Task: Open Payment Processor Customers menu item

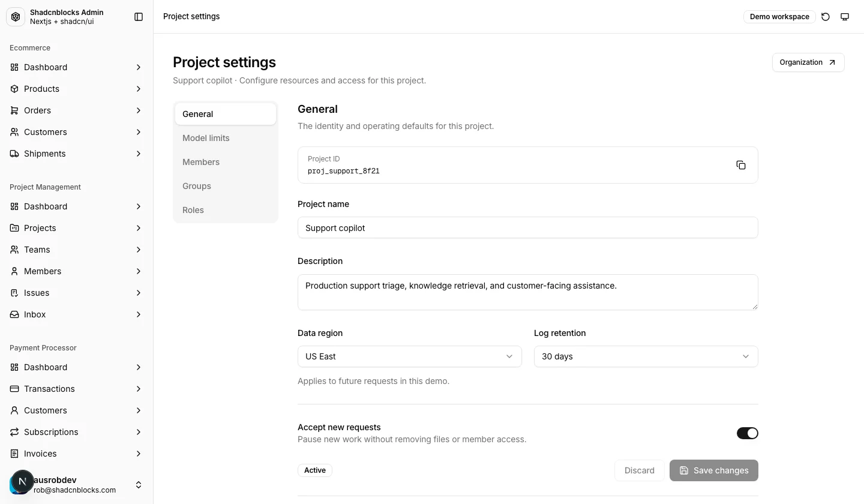Action: coord(77,410)
